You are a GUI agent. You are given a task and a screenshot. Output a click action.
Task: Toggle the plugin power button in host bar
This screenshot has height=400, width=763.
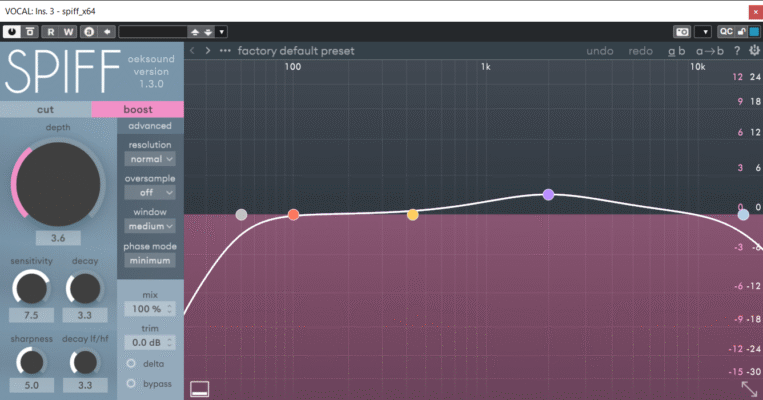point(11,31)
